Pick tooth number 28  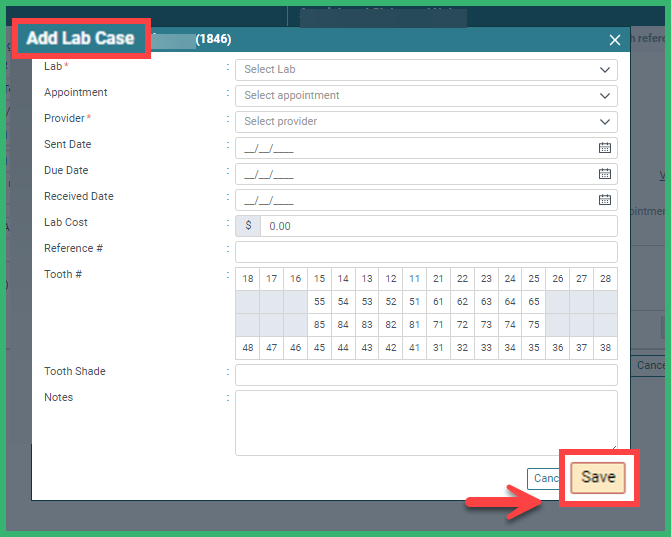[x=605, y=279]
